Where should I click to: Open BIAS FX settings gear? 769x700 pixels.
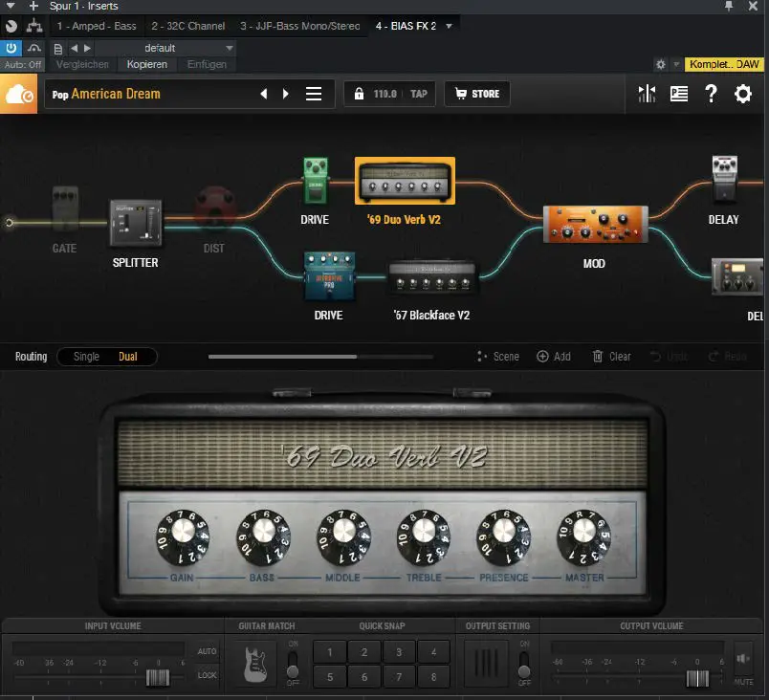(743, 94)
